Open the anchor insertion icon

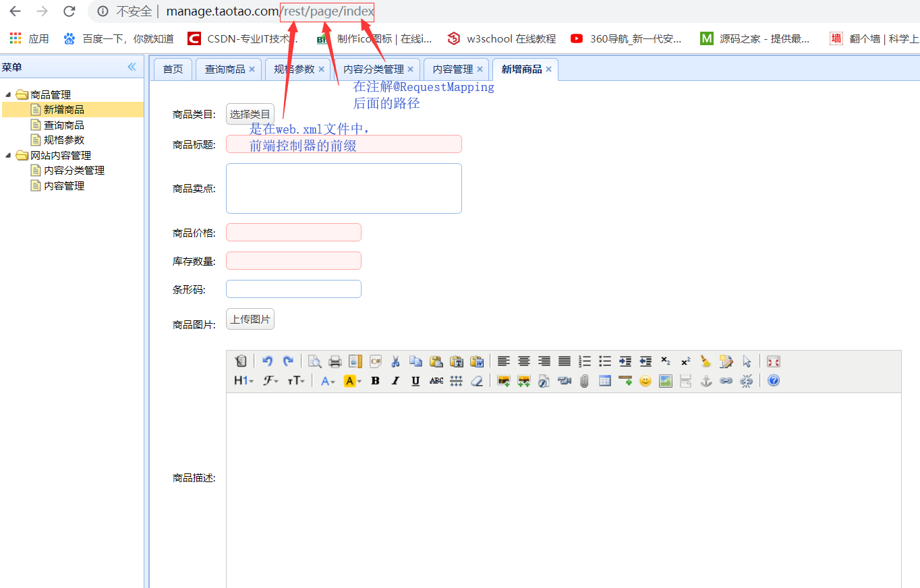[x=706, y=381]
